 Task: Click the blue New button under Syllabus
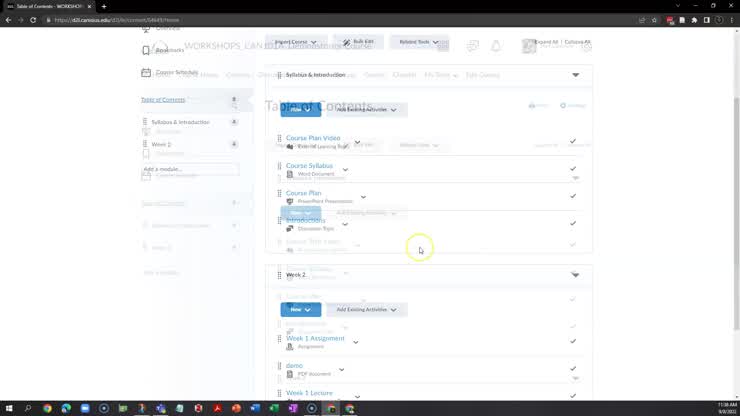[300, 110]
